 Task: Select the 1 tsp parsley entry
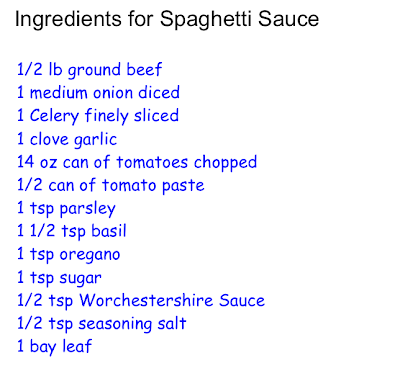pyautogui.click(x=66, y=209)
